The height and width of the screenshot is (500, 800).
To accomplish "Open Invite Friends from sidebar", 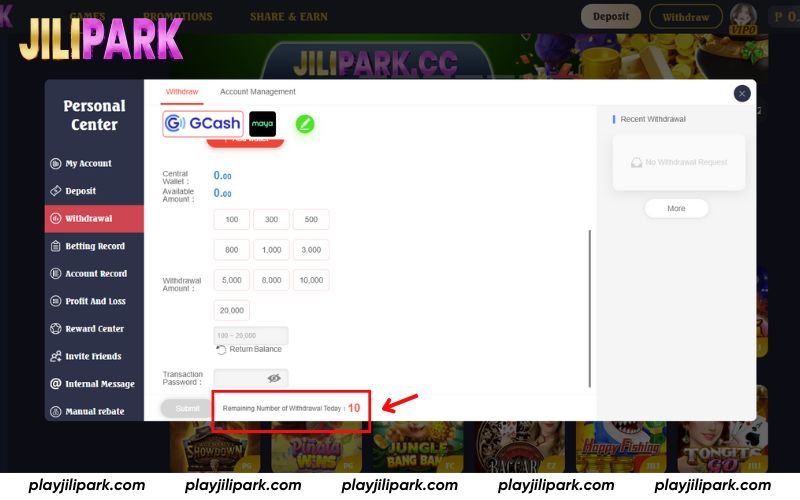I will click(x=93, y=356).
